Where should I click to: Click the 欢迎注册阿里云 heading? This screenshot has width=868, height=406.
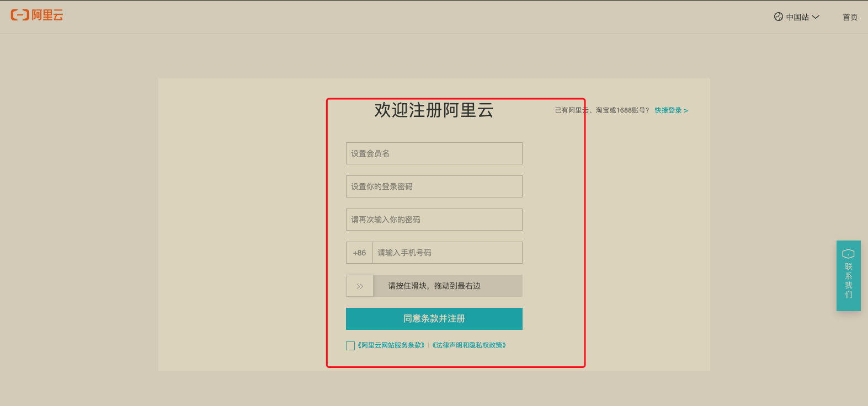point(434,110)
